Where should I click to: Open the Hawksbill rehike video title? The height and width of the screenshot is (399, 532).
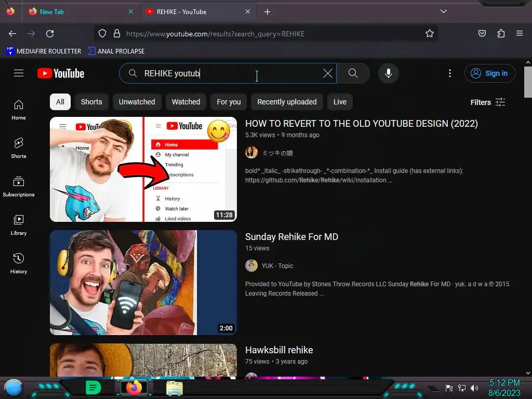coord(279,350)
